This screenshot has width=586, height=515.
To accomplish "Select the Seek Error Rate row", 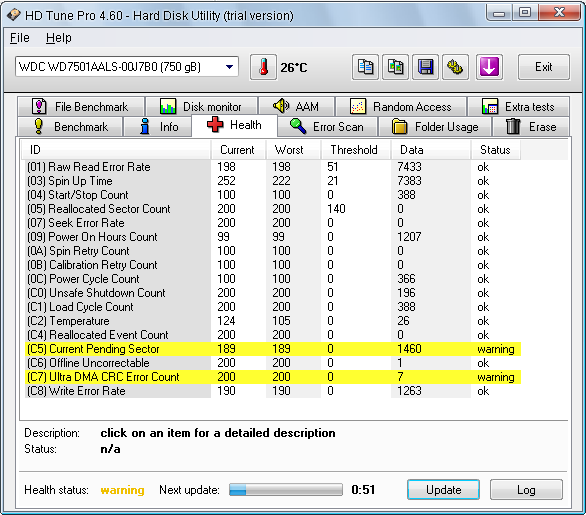I will (x=273, y=223).
